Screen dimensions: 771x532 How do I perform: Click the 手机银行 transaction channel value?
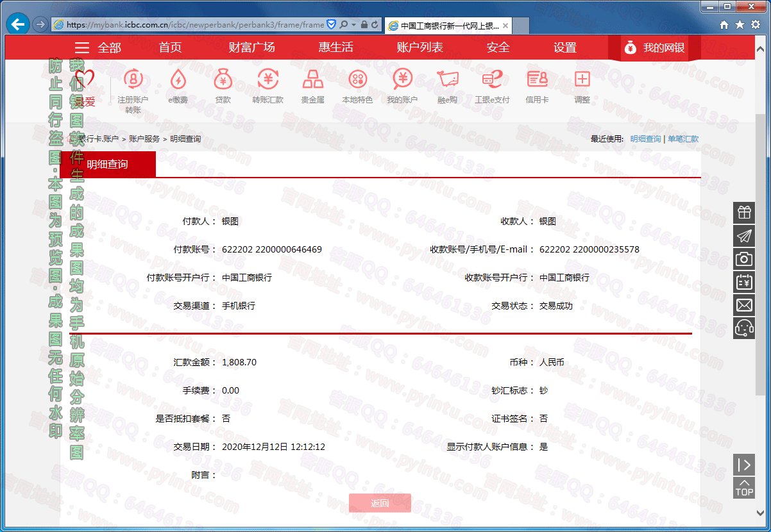pyautogui.click(x=239, y=306)
